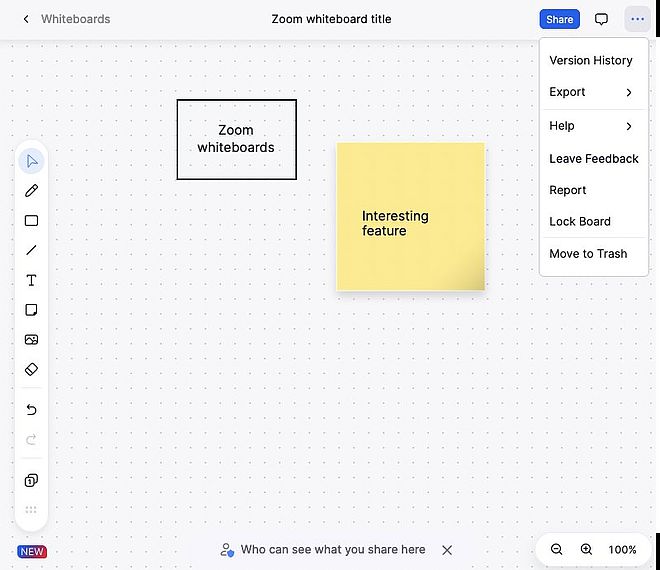Viewport: 660px width, 570px height.
Task: Expand the Export submenu
Action: click(593, 92)
